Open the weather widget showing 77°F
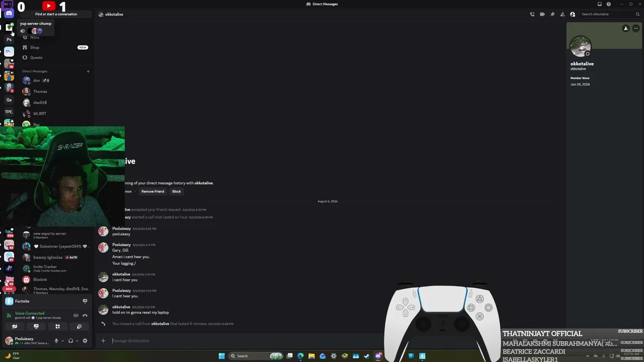The image size is (644, 362). pos(13,356)
